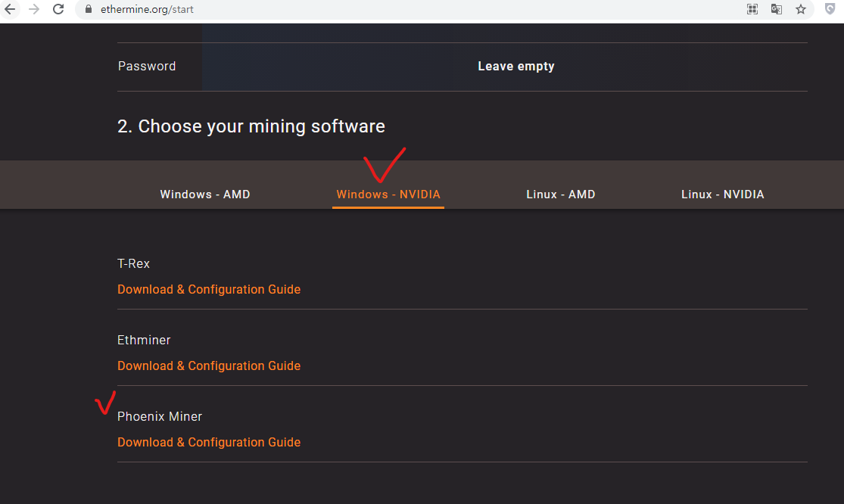Go back with the browser back arrow
The image size is (844, 504).
(10, 9)
